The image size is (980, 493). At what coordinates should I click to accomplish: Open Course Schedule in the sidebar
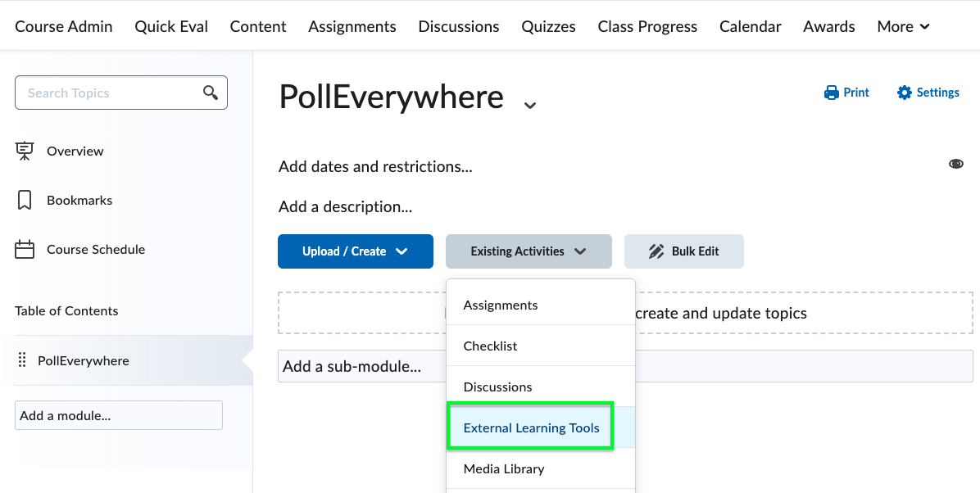coord(96,249)
